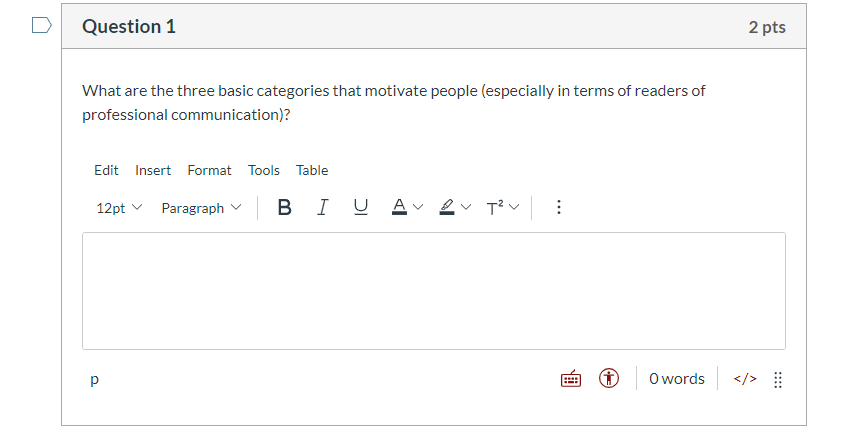The image size is (861, 436).
Task: Open the keyboard shortcuts icon
Action: [x=571, y=378]
